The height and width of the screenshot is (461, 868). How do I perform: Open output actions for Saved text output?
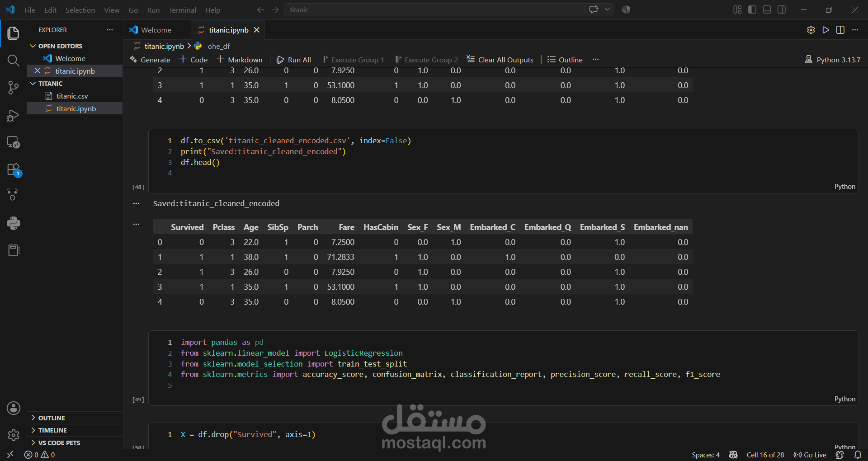(136, 203)
